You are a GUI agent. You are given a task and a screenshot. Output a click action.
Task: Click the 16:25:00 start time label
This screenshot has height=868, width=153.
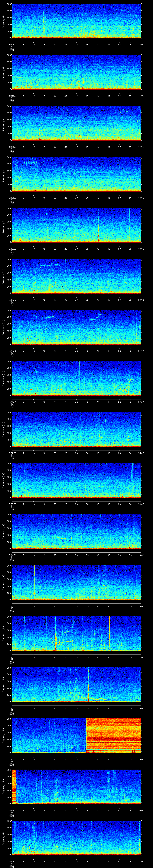(12, 606)
